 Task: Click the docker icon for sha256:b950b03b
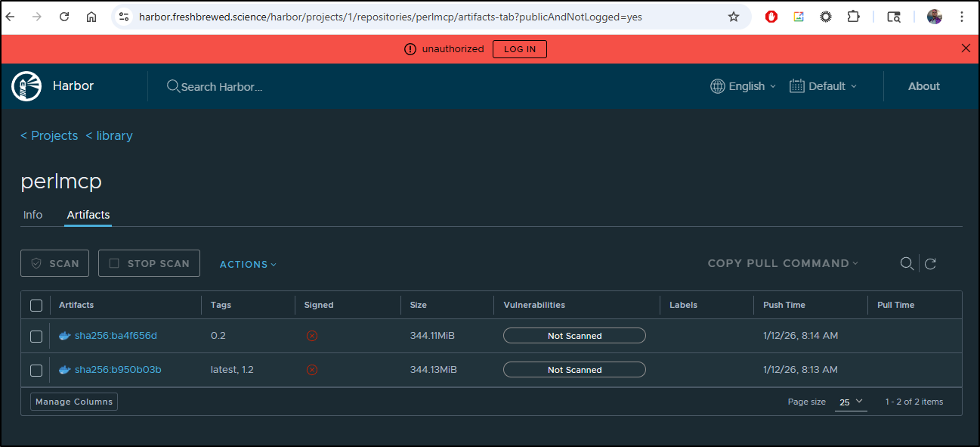pyautogui.click(x=65, y=370)
